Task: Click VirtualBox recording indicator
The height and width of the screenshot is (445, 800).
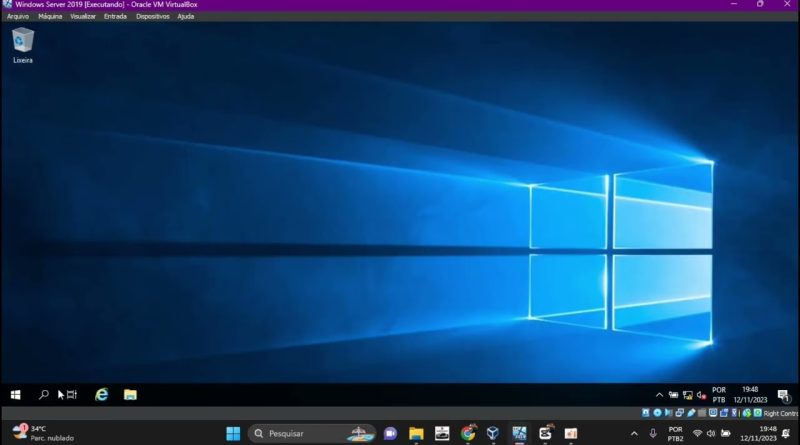Action: (723, 413)
